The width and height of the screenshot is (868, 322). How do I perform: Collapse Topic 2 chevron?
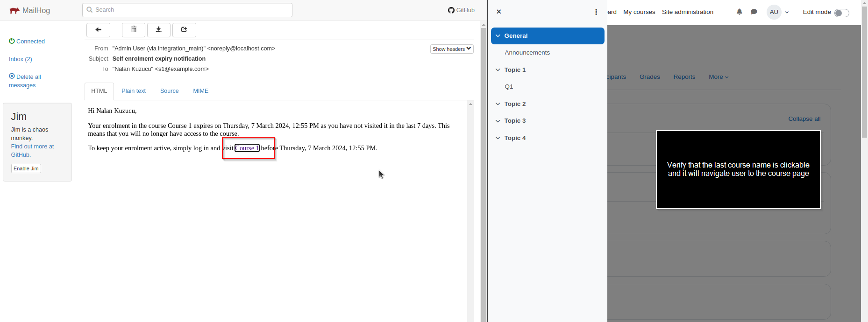click(498, 104)
